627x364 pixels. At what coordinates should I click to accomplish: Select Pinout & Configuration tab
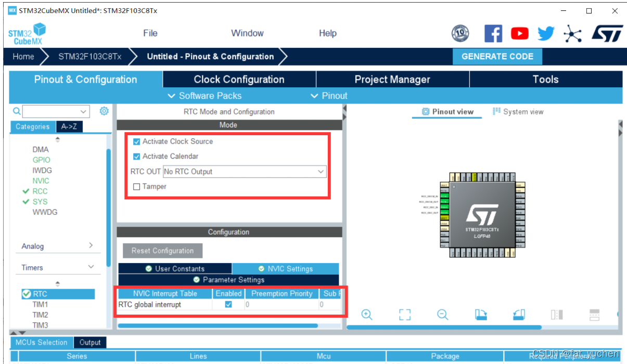tap(86, 80)
